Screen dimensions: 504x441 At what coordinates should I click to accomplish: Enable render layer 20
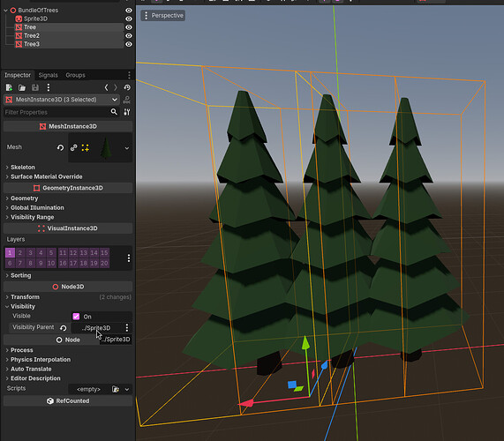pos(104,263)
